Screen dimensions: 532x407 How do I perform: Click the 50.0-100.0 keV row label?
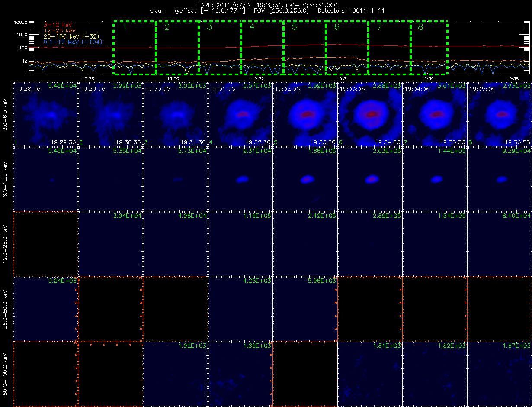[5, 374]
